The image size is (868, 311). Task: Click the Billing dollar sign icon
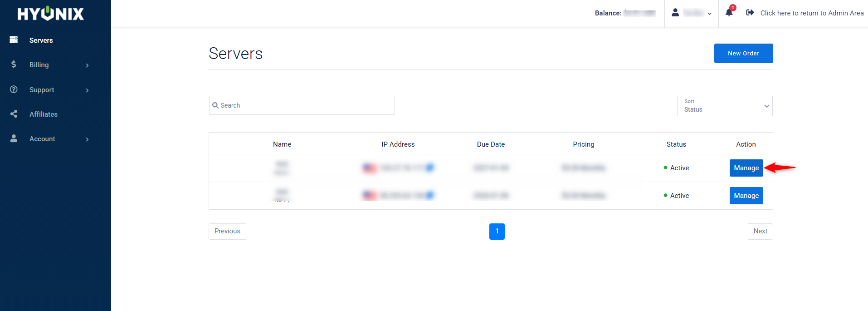point(14,64)
